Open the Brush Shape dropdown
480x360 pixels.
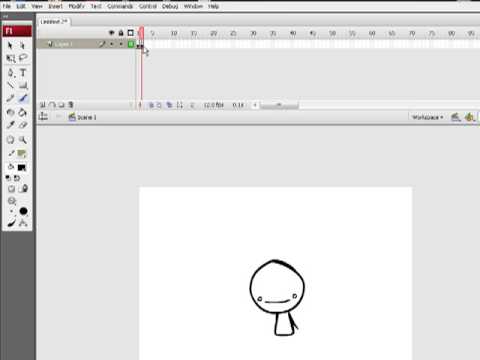23,211
